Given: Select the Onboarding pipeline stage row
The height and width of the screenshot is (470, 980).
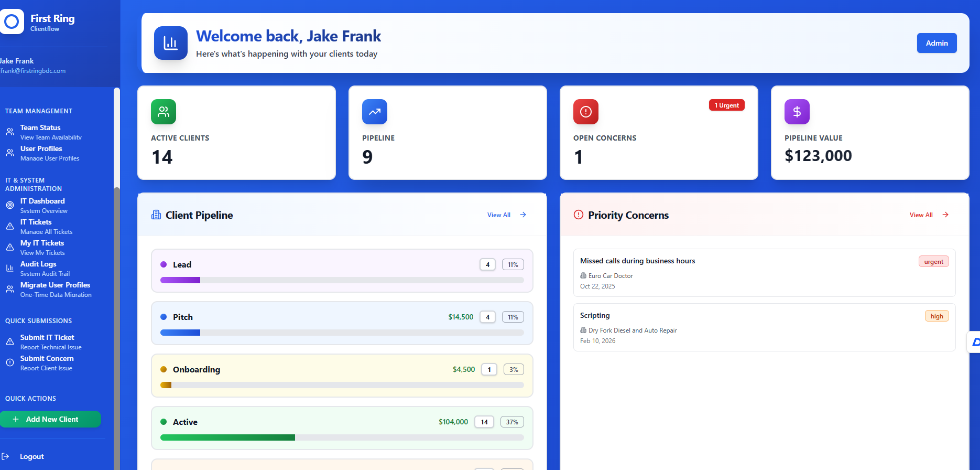Looking at the screenshot, I should (x=342, y=376).
